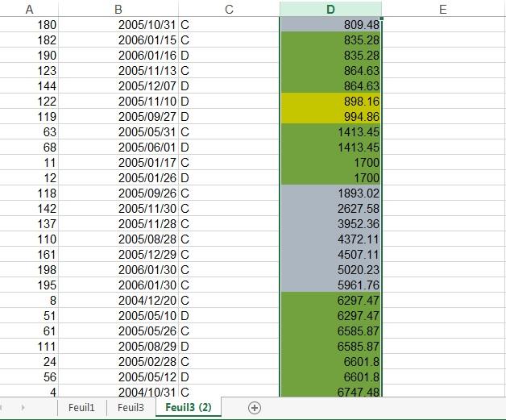Screen dimensions: 506x420
Task: Add a new sheet with plus icon
Action: [255, 408]
